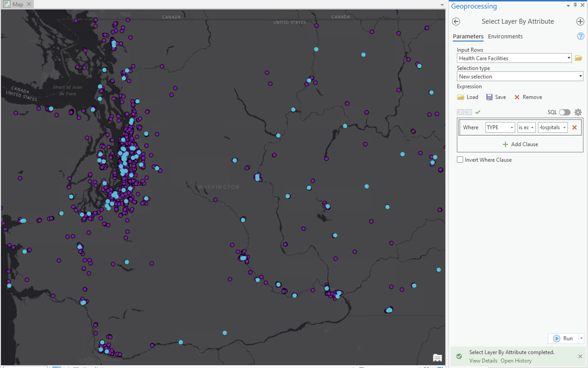Click the plus icon beside tool title
Screen dimensions: 588x368
580,21
